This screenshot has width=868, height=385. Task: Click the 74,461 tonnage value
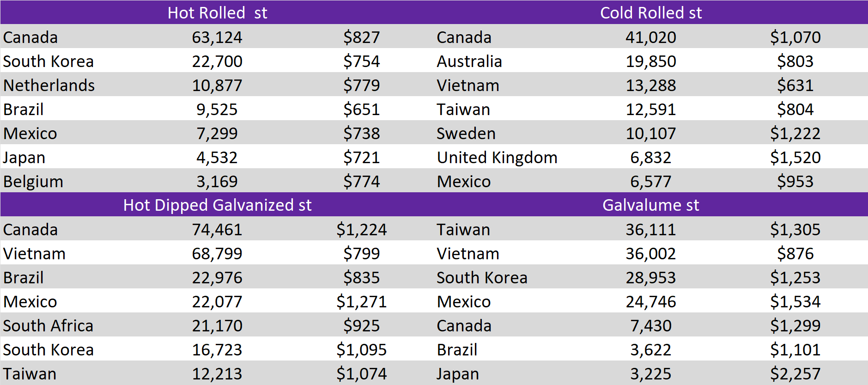tap(217, 230)
